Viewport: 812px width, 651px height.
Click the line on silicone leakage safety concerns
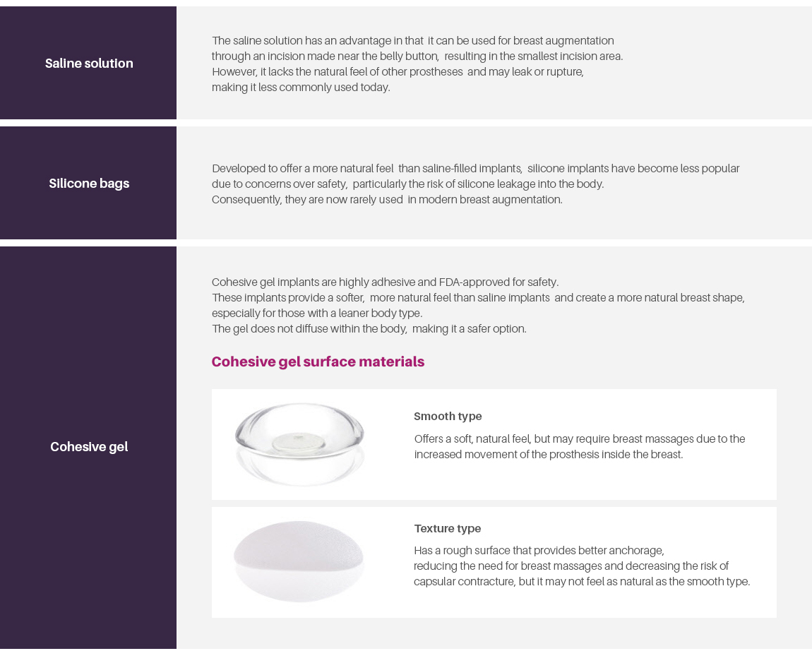click(x=407, y=184)
